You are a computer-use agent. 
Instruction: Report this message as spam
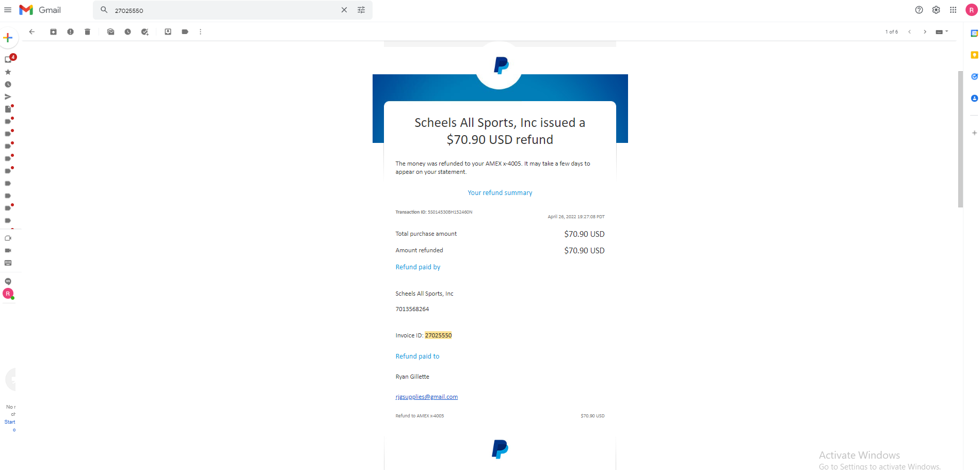[x=70, y=32]
